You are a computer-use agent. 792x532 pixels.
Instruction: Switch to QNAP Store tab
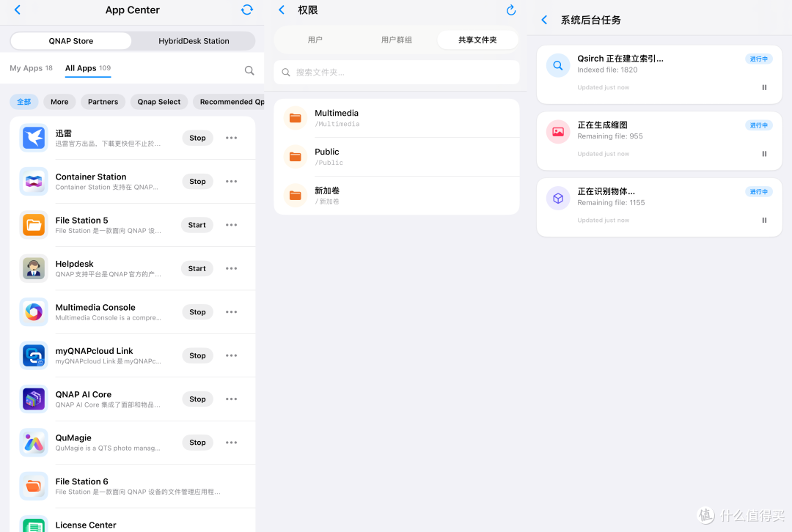[x=71, y=41]
